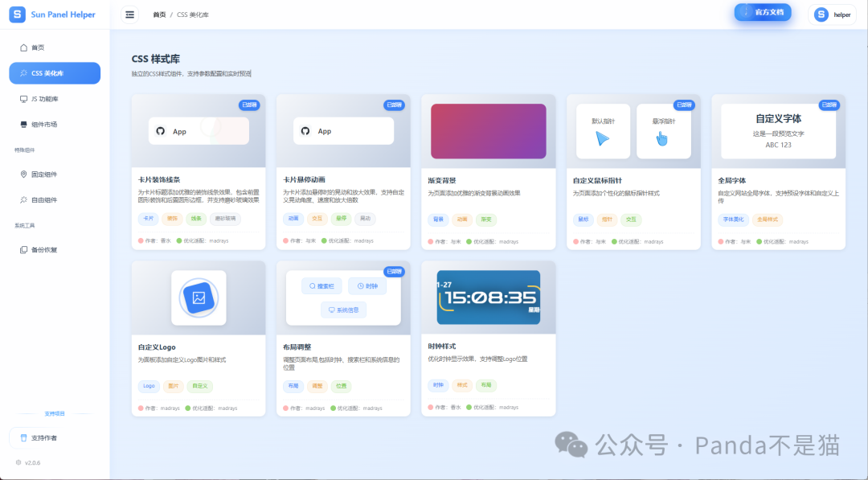Open the 官方文档 button
868x480 pixels.
pyautogui.click(x=763, y=13)
